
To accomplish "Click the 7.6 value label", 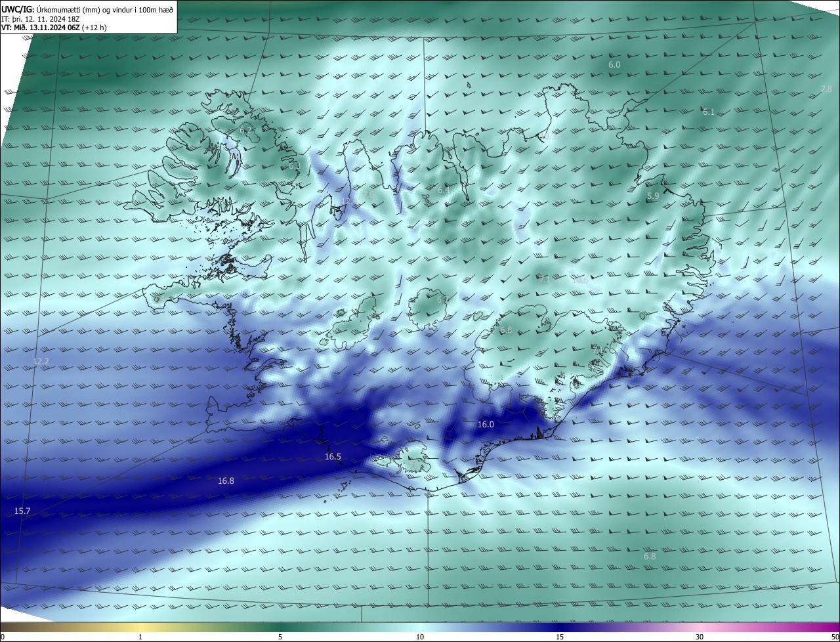I will coord(369,194).
